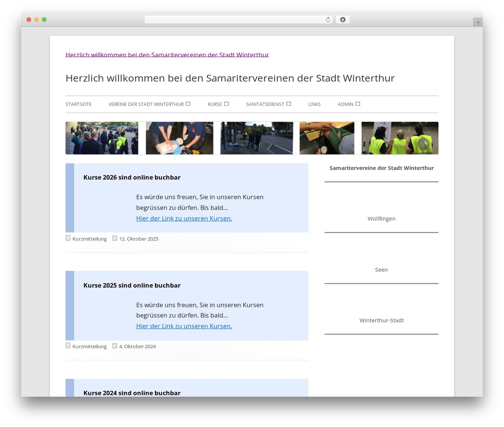This screenshot has width=504, height=427.
Task: Open the Sanitätsdienst menu item
Action: coord(265,104)
